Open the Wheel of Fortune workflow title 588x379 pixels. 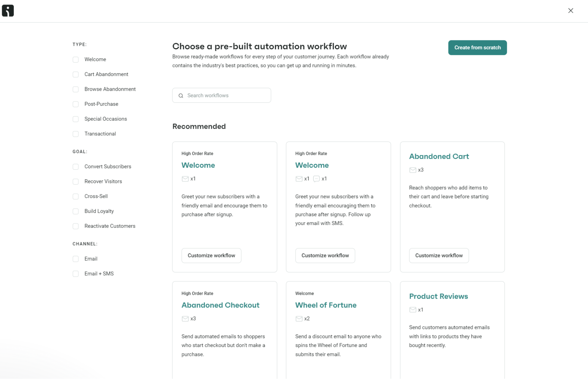(325, 305)
